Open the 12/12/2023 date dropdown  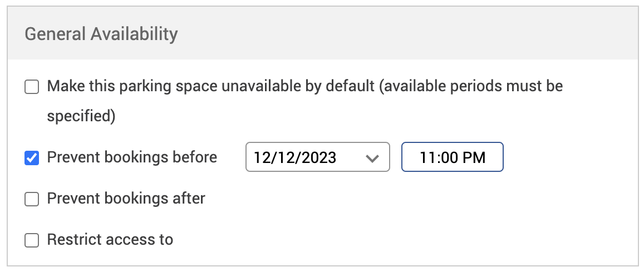[317, 158]
